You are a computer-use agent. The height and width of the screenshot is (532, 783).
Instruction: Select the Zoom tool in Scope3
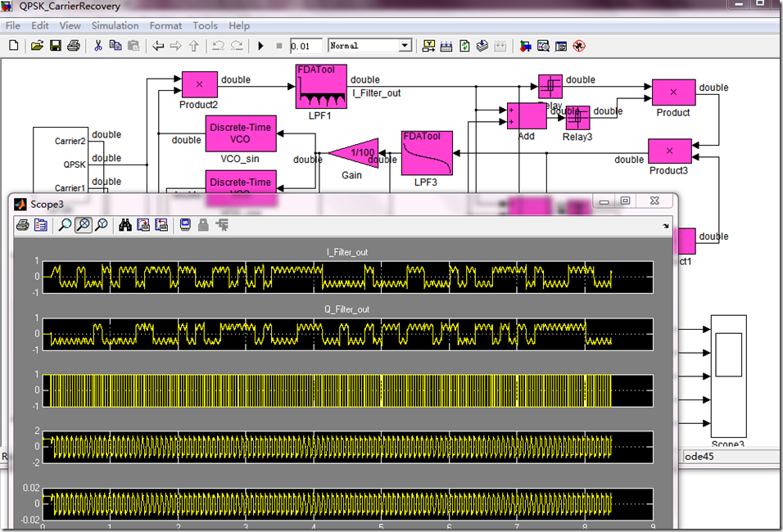(x=65, y=225)
